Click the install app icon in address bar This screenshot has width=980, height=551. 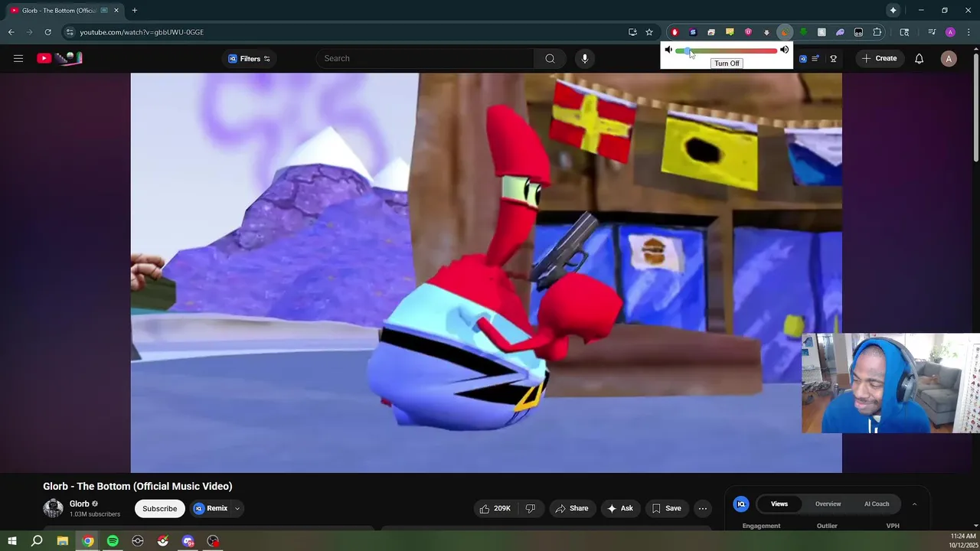[x=632, y=32]
